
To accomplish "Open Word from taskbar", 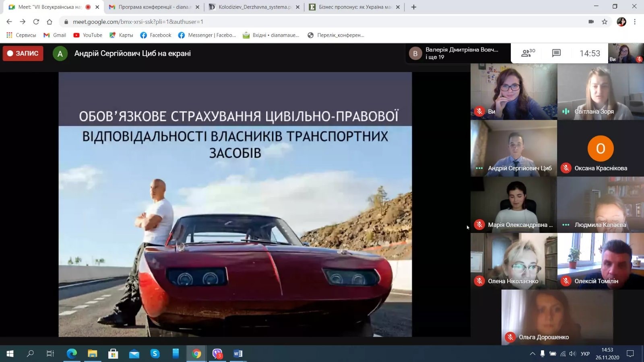I will pyautogui.click(x=238, y=354).
